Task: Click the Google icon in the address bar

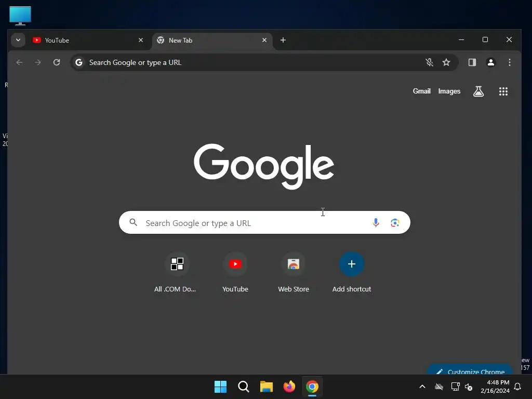Action: 79,62
